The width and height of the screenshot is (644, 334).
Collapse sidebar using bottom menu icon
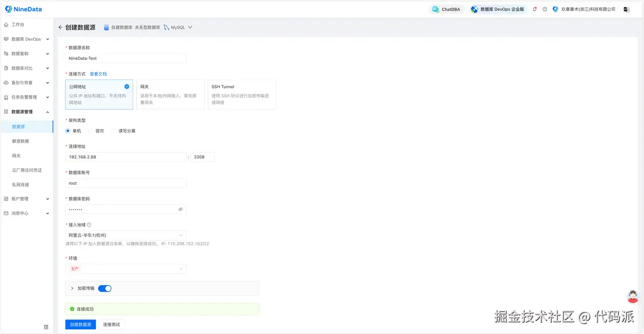click(46, 327)
